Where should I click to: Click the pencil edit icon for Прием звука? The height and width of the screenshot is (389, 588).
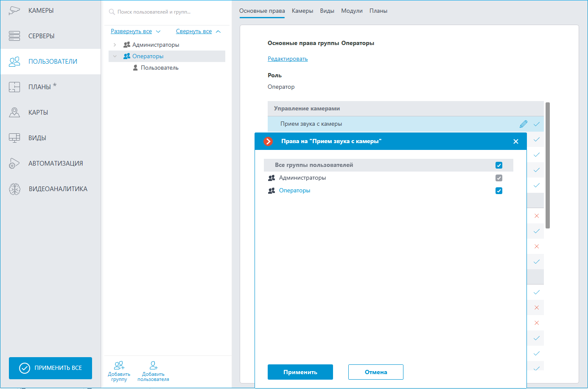click(x=524, y=124)
